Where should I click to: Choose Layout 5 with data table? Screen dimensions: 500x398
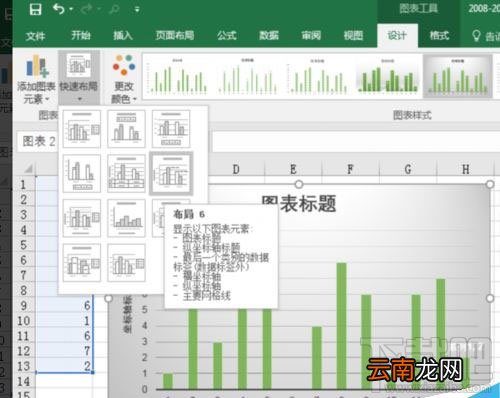[126, 173]
